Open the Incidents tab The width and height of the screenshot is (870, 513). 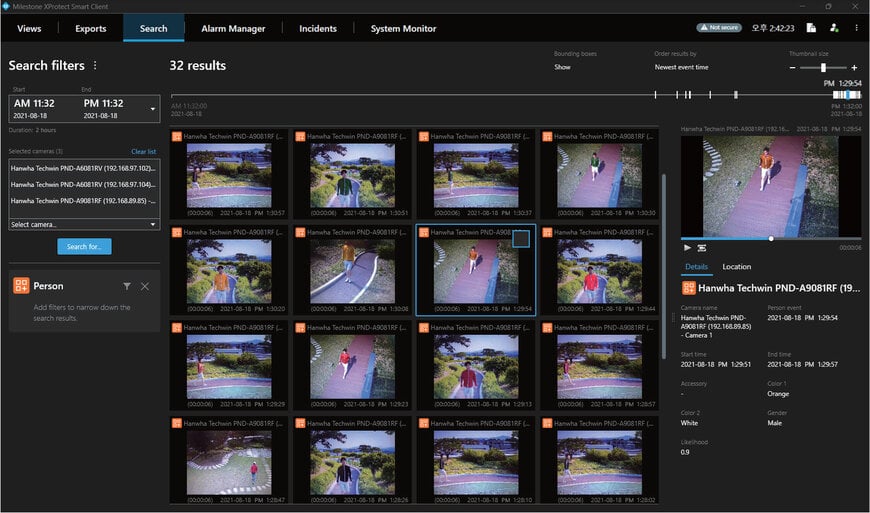click(318, 28)
